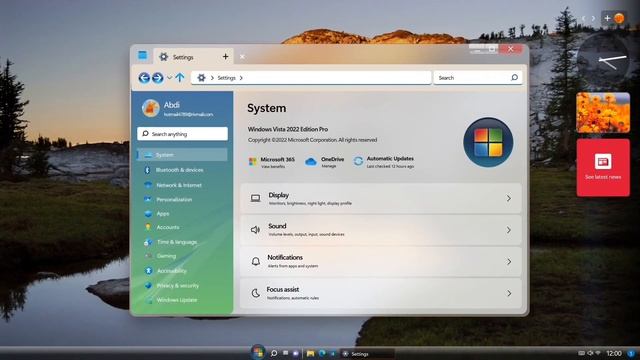Click the Accessibility icon in sidebar
The image size is (640, 360).
tap(149, 271)
